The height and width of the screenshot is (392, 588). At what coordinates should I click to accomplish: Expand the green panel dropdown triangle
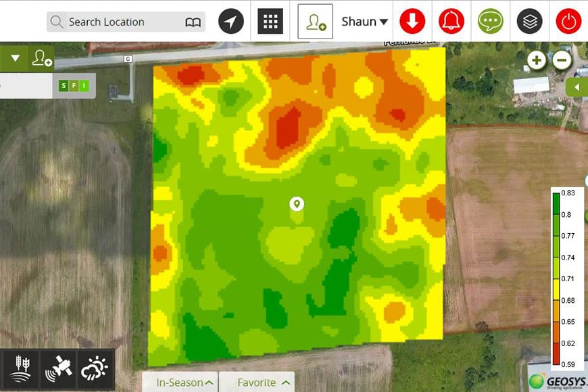15,59
